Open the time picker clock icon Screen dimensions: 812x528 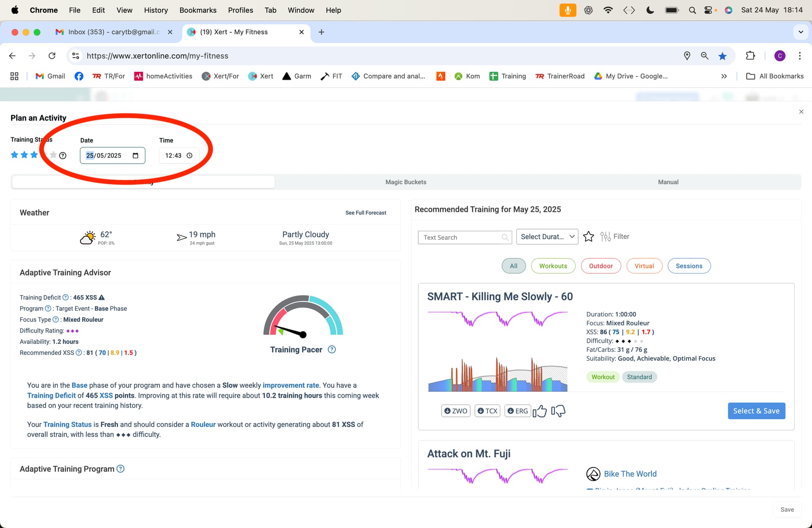pyautogui.click(x=189, y=156)
